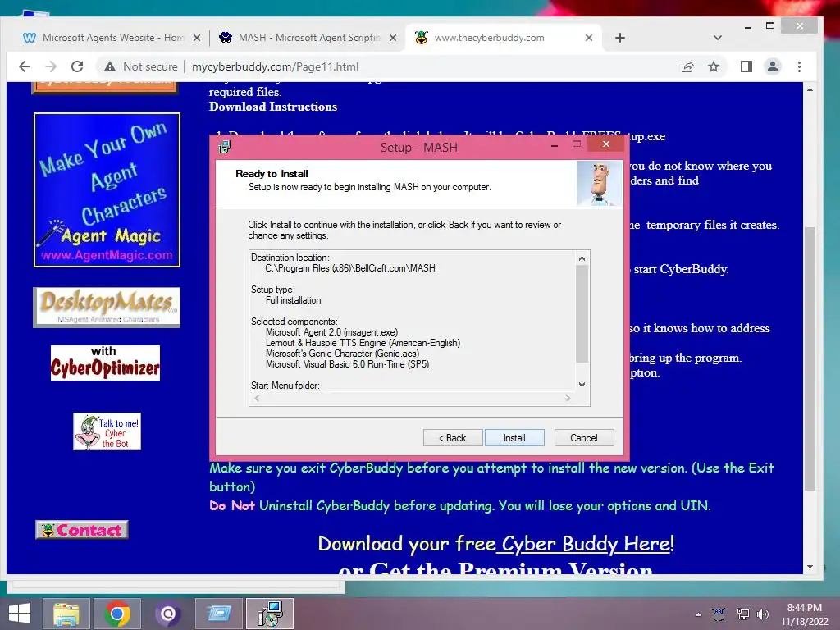The height and width of the screenshot is (630, 840).
Task: Click the page scrollbar up arrow
Action: (810, 89)
